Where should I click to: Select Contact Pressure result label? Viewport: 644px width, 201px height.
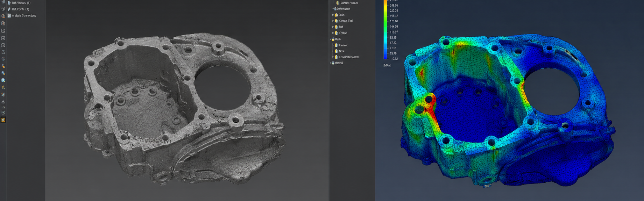point(349,3)
